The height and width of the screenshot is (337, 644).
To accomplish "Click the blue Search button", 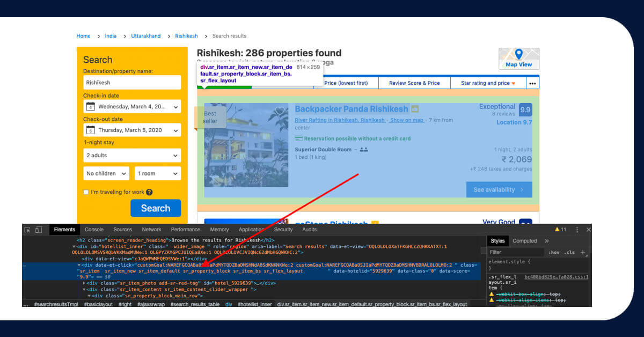I will click(156, 208).
